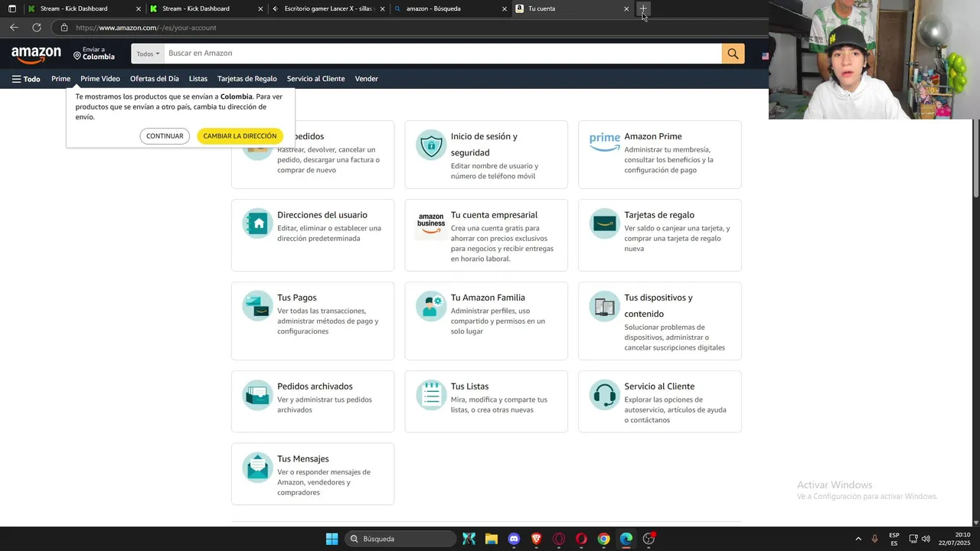This screenshot has height=551, width=980.
Task: Click the Direcciones del usuario house icon
Action: (258, 223)
